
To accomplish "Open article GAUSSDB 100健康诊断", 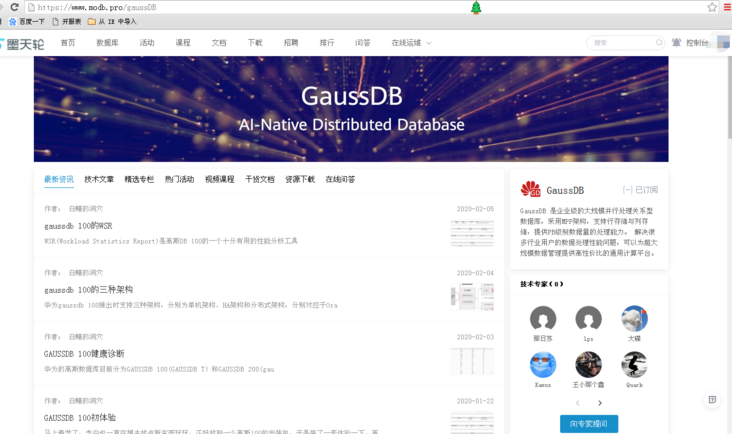I will click(x=84, y=354).
